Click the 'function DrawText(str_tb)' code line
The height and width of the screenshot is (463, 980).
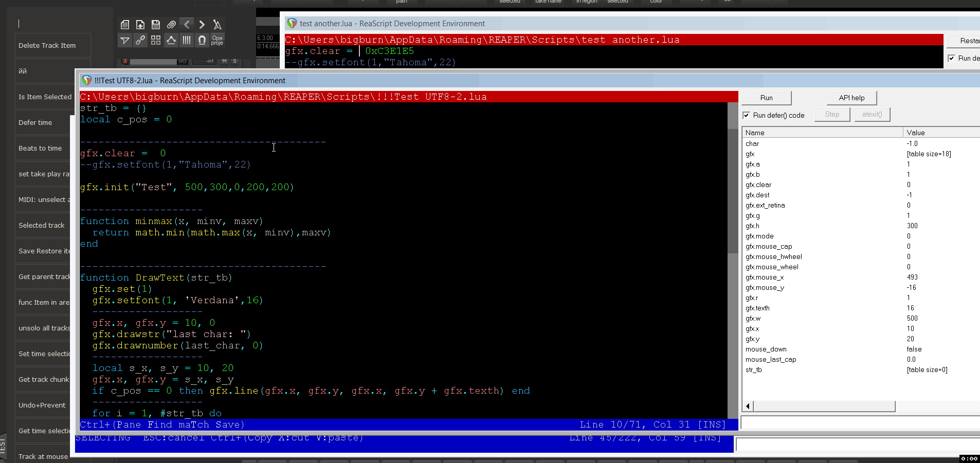pos(156,277)
